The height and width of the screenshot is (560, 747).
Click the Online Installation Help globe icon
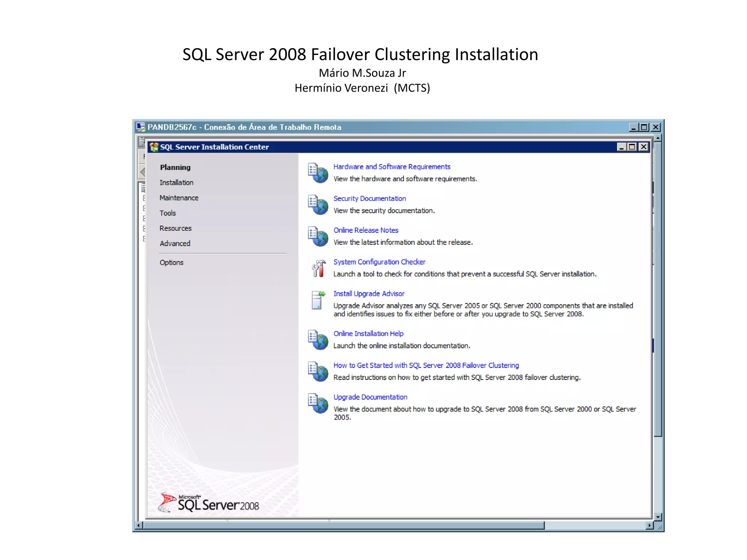tap(318, 340)
